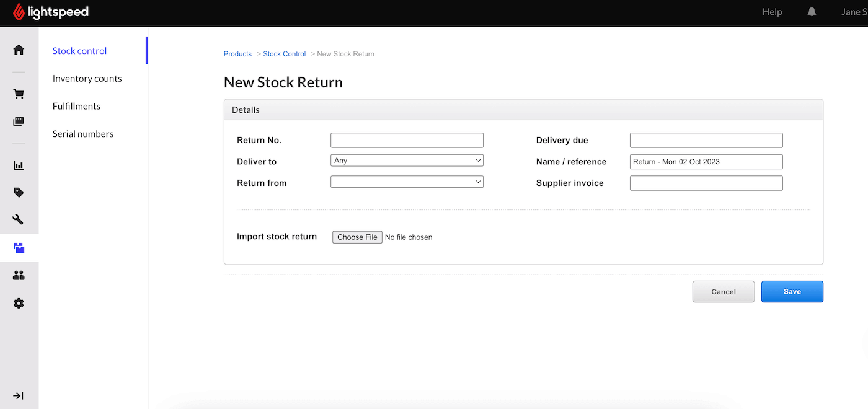
Task: Go to Fulfillments section
Action: [x=76, y=106]
